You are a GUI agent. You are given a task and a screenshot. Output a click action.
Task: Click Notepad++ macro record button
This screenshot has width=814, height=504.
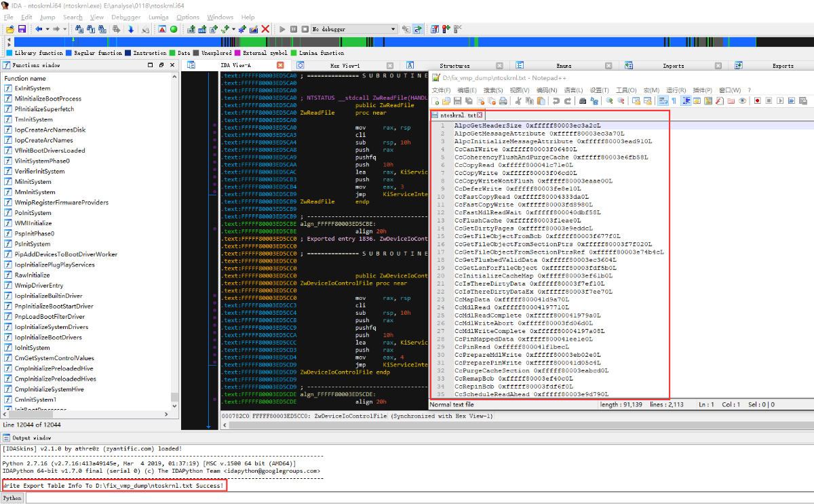pyautogui.click(x=757, y=100)
